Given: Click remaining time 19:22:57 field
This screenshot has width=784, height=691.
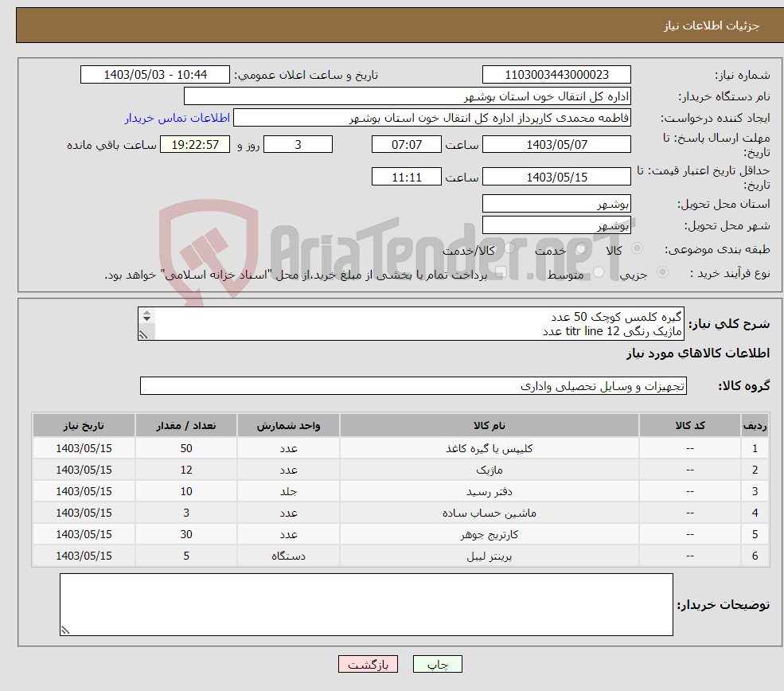Looking at the screenshot, I should pyautogui.click(x=195, y=145).
